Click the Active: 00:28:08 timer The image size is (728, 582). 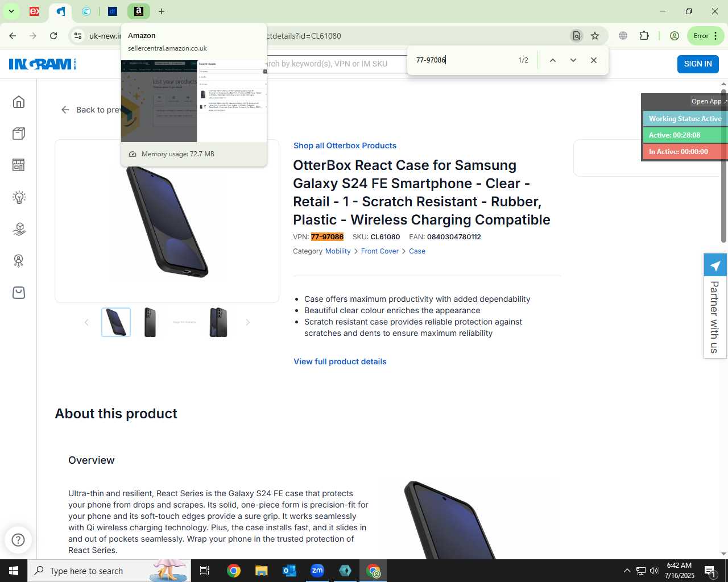(x=685, y=135)
